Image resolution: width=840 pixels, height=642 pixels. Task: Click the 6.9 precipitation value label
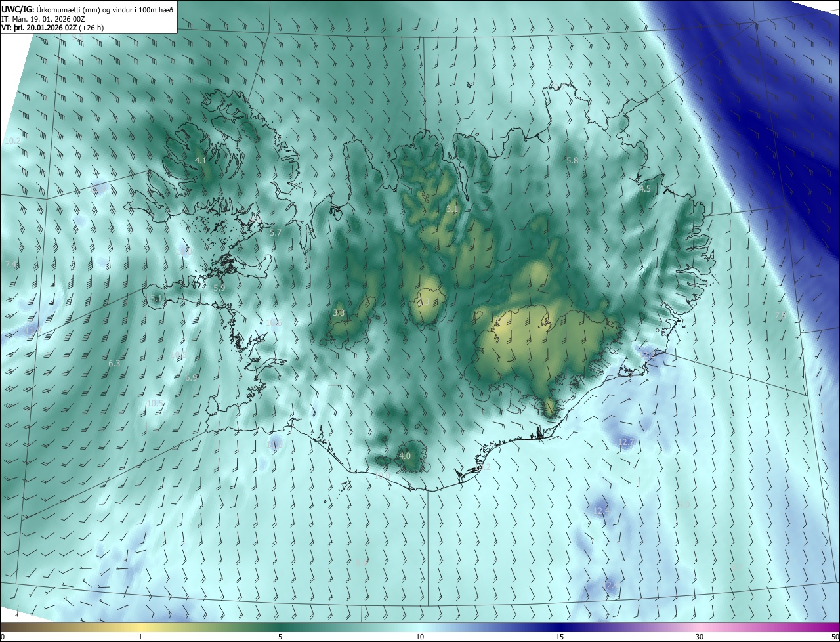[192, 377]
